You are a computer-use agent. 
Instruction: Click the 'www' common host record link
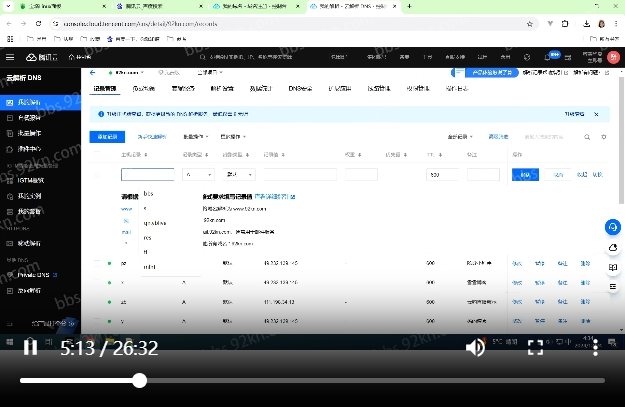pos(126,209)
